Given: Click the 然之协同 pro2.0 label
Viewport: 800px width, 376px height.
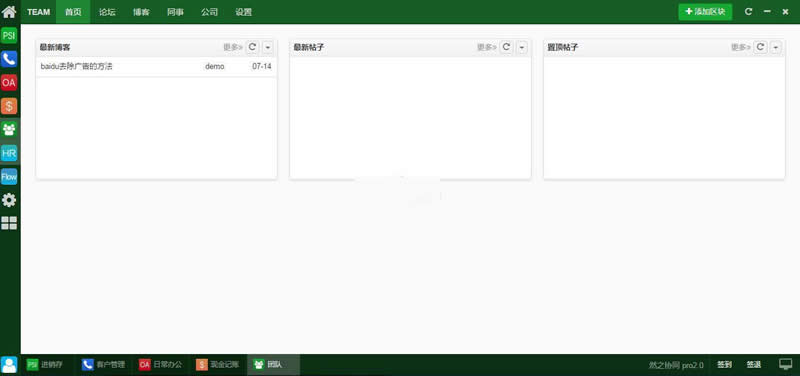Looking at the screenshot, I should [x=676, y=365].
